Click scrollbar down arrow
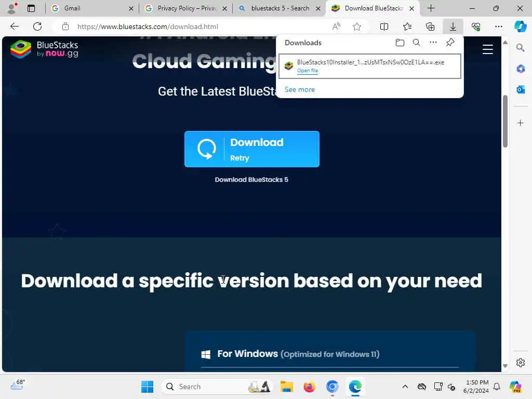This screenshot has height=399, width=532. coord(505,366)
